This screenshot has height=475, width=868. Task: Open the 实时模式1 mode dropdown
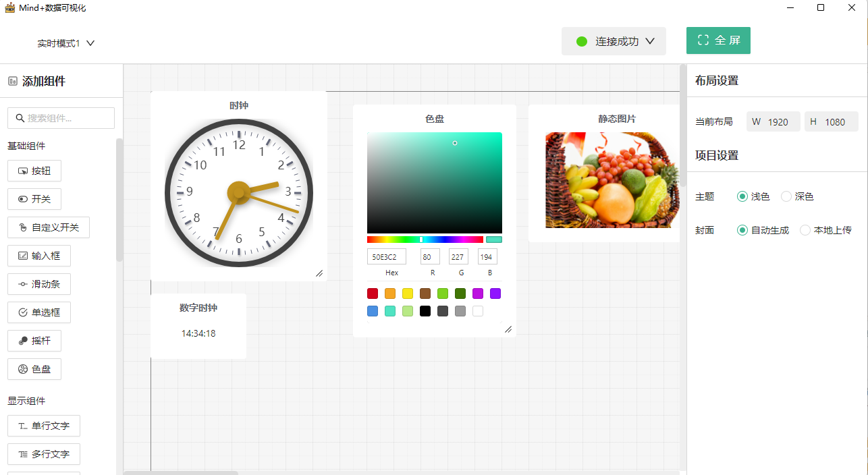[x=66, y=43]
